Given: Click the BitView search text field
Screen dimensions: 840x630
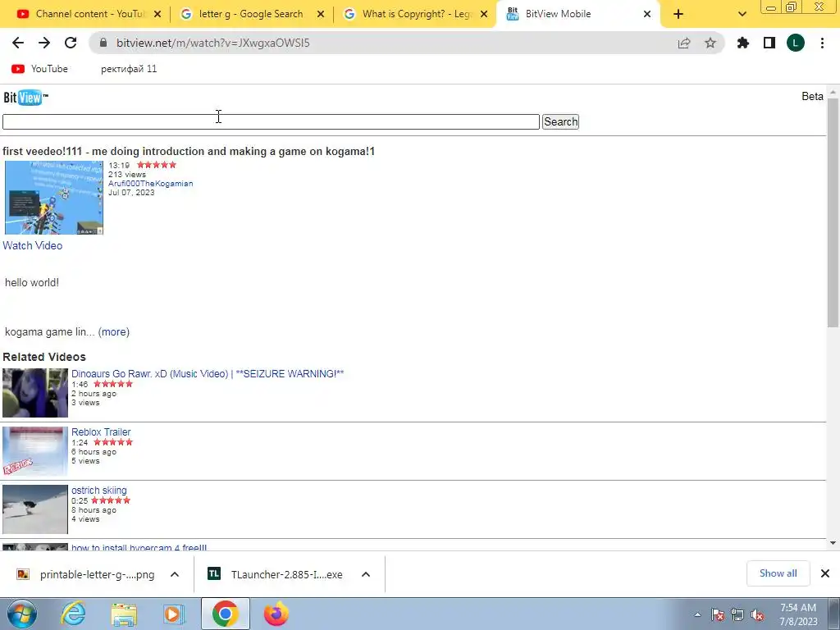Looking at the screenshot, I should 271,121.
